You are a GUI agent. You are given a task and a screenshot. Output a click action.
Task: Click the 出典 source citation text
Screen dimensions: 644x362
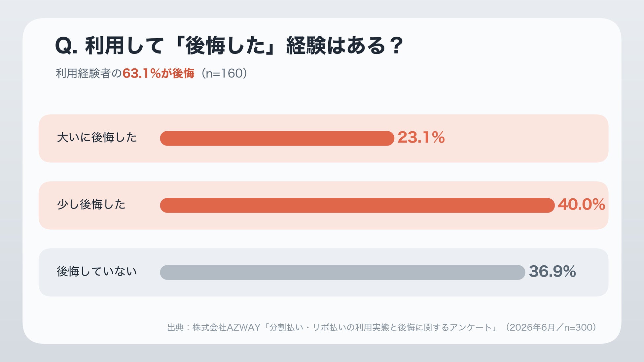click(x=382, y=327)
